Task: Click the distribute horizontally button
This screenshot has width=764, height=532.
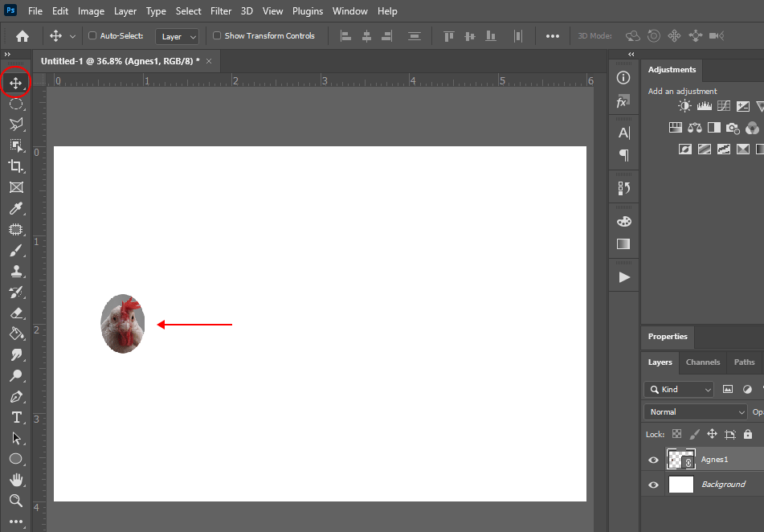Action: pyautogui.click(x=518, y=35)
